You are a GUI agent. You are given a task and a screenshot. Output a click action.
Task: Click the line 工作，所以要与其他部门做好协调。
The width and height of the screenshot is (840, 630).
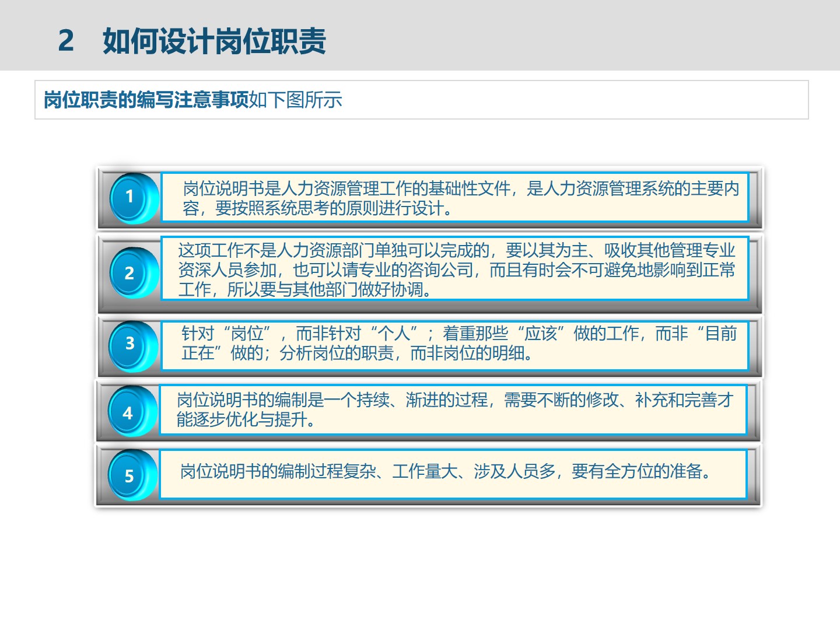coord(306,289)
